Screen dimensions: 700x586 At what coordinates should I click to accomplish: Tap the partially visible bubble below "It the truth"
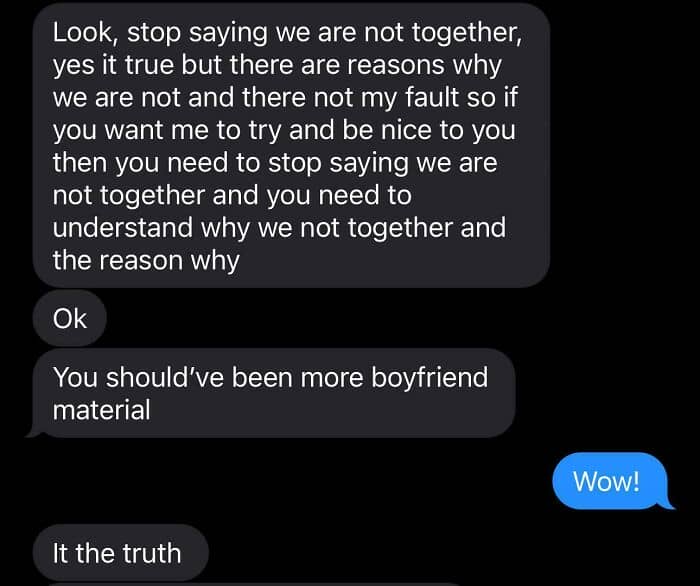(254, 584)
